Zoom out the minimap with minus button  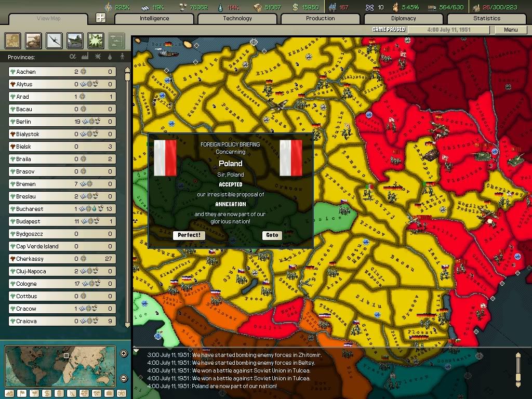[124, 378]
